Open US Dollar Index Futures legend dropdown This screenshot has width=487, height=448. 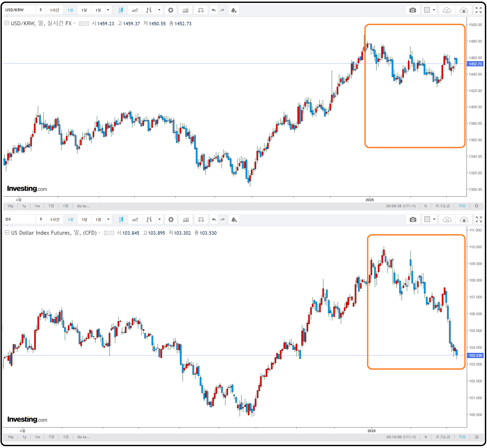99,233
